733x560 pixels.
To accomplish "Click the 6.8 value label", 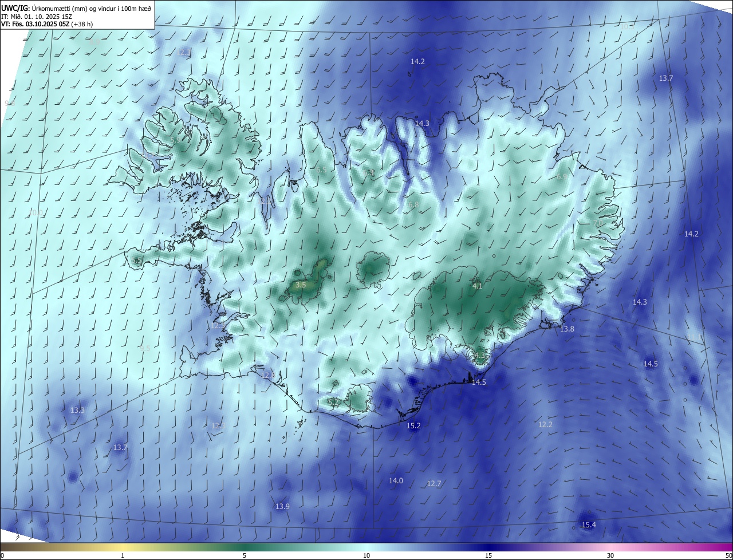I will (x=413, y=204).
